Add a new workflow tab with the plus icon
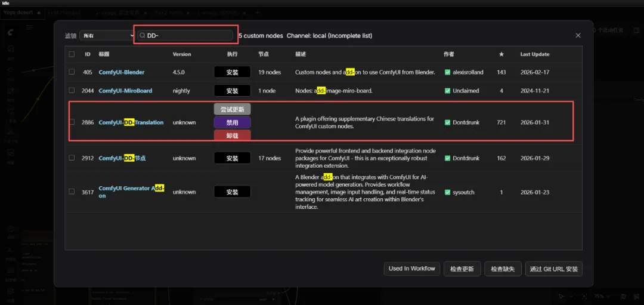Screen dimensions: 644x305 (x=258, y=13)
